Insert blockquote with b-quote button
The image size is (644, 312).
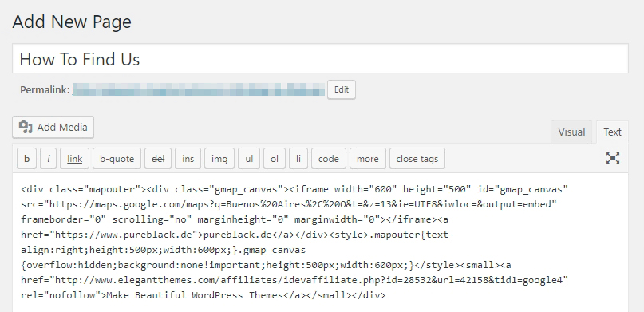117,159
